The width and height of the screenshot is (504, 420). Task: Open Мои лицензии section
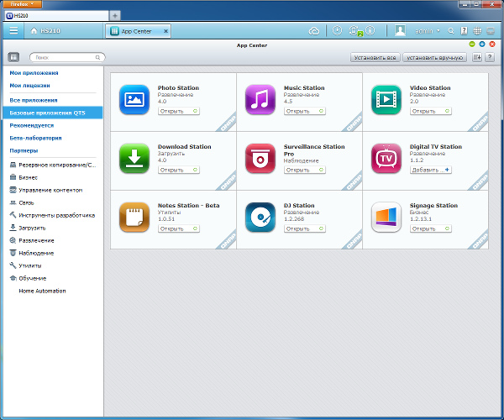click(29, 86)
